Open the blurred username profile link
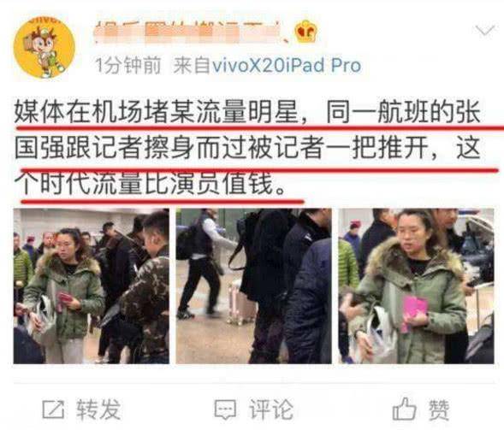Viewport: 504px width, 430px height. pos(190,32)
